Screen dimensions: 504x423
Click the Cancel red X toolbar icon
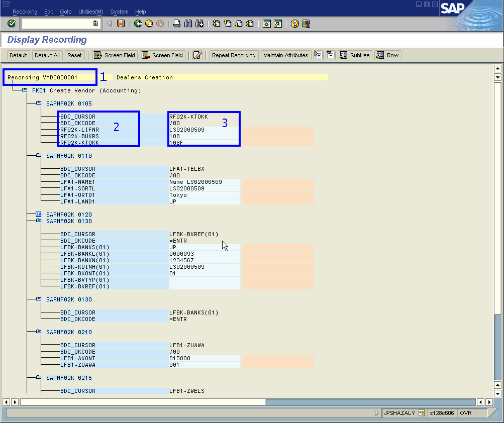pos(160,23)
